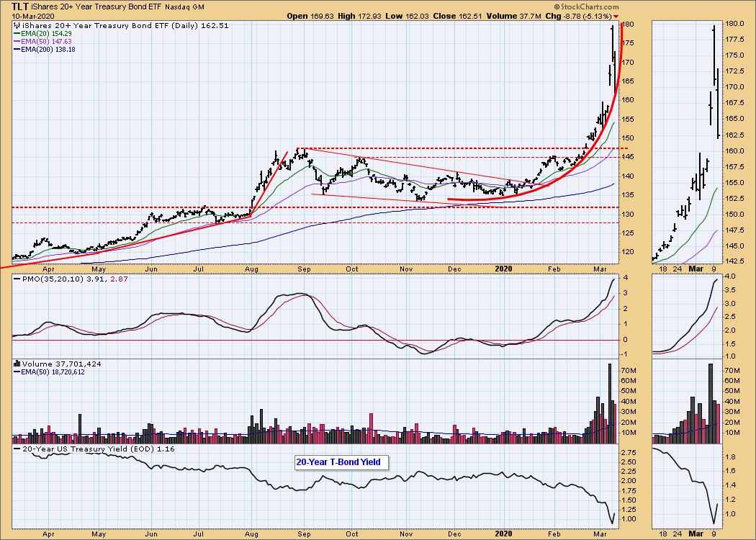The width and height of the screenshot is (756, 540).
Task: Click the 2.75 yield axis label
Action: [630, 452]
